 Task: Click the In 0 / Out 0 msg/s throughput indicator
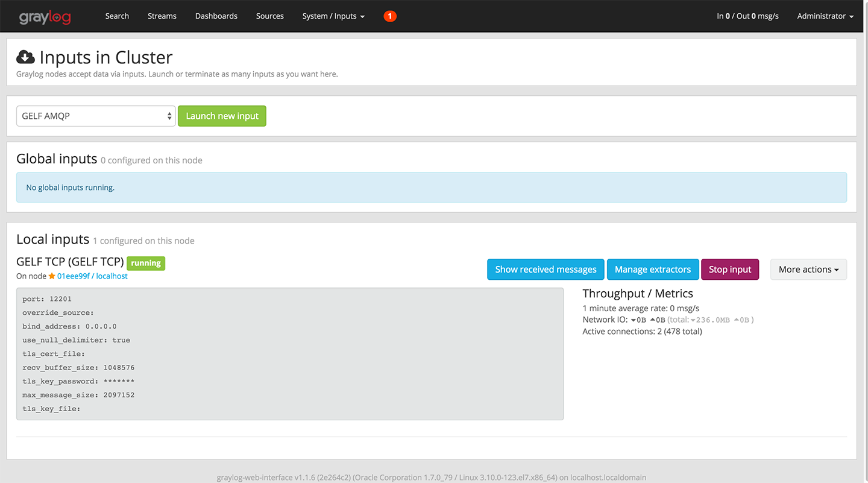747,16
